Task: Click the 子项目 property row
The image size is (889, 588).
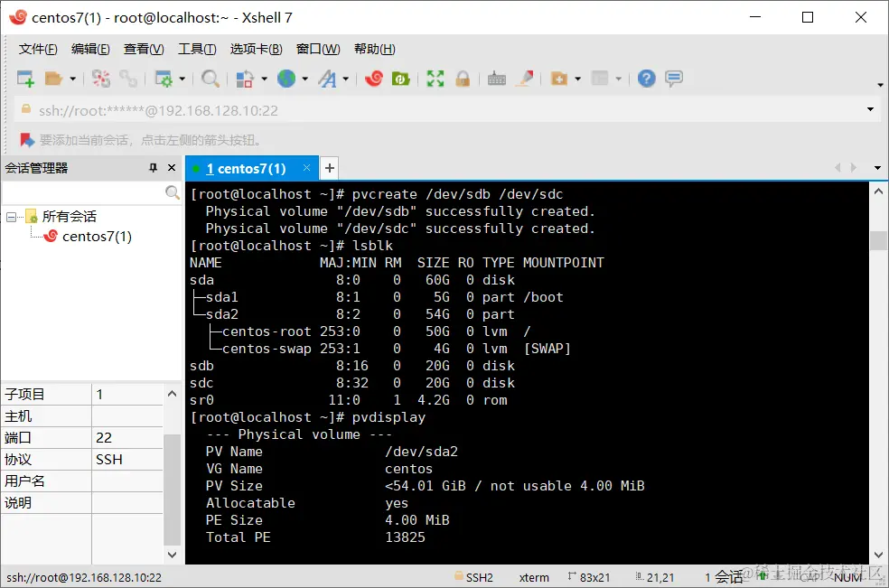Action: point(82,394)
